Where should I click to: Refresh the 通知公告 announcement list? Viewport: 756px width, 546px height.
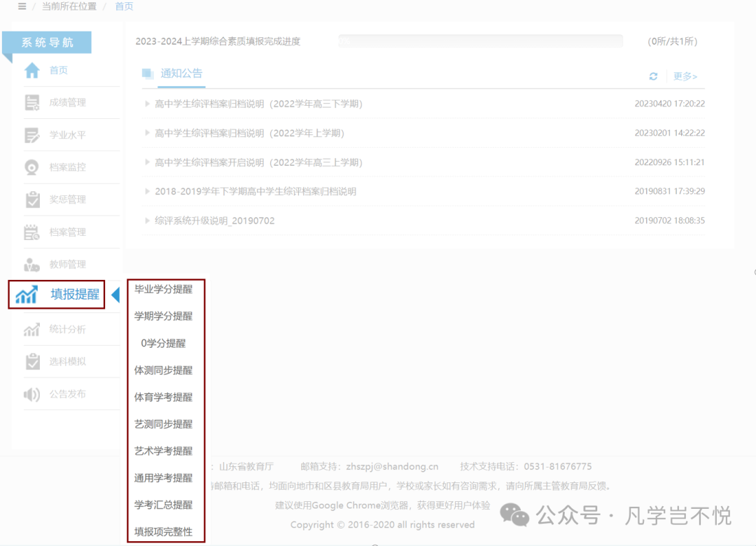coord(653,76)
